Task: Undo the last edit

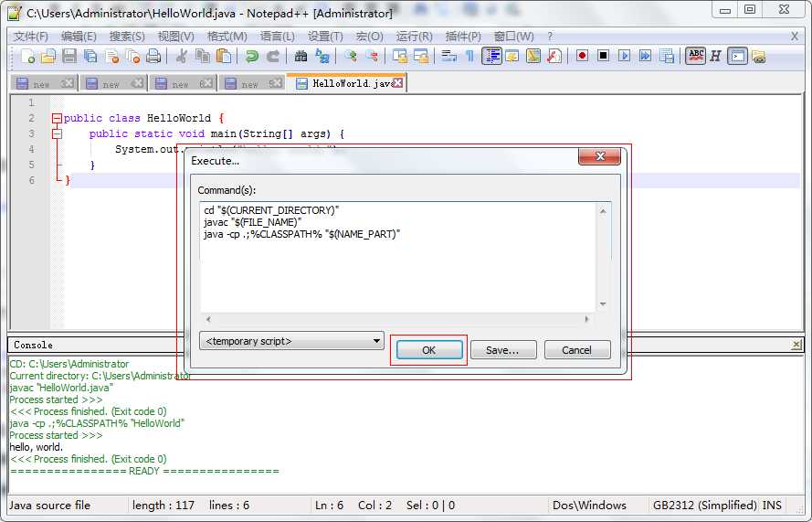Action: [252, 56]
